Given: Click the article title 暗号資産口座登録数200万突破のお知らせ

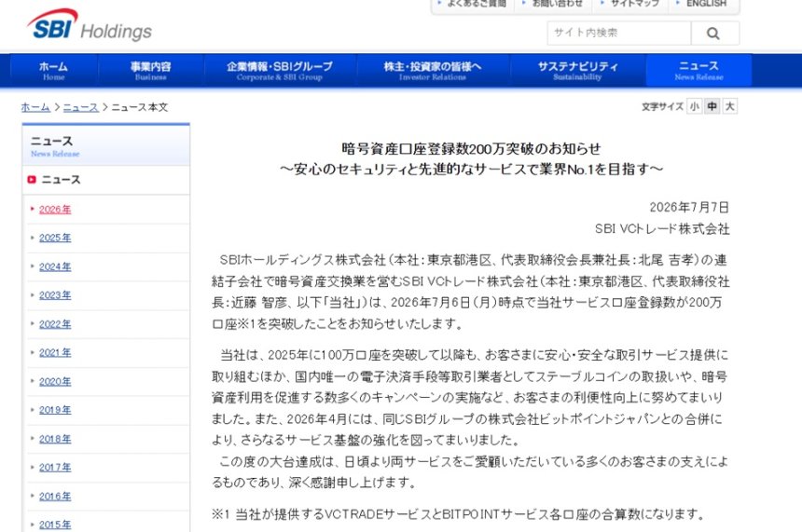Looking at the screenshot, I should pos(471,149).
